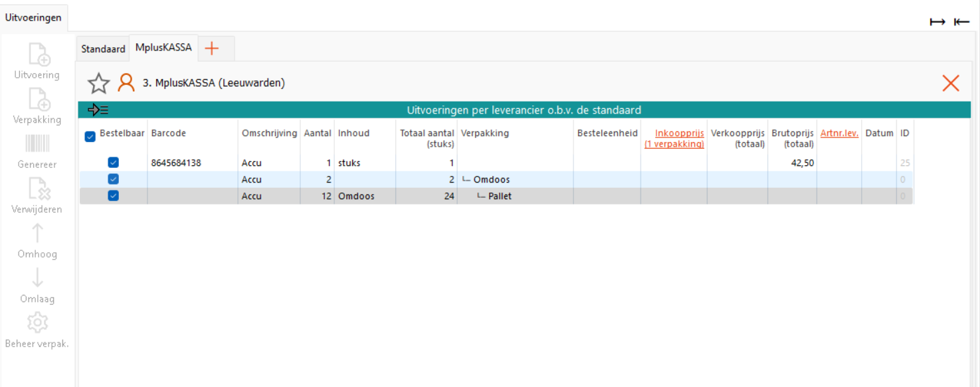Expand column options arrow-list icon in teal bar

click(x=98, y=110)
